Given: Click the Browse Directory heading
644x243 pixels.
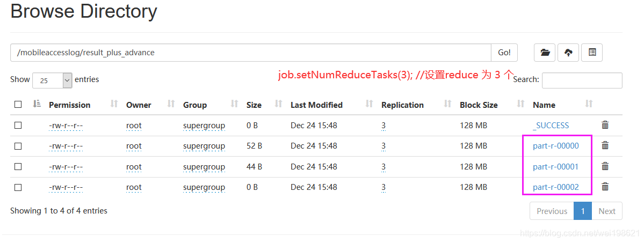Looking at the screenshot, I should [x=84, y=11].
